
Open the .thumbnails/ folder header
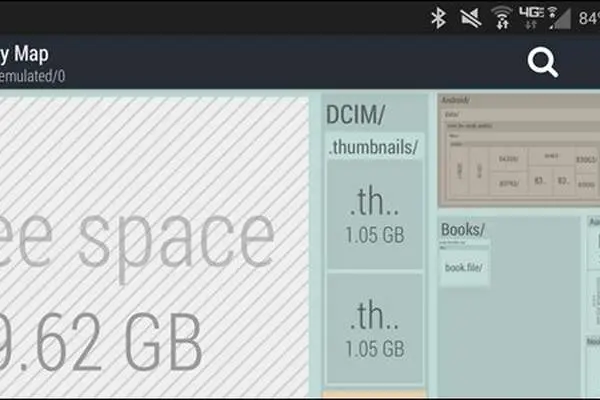[373, 147]
